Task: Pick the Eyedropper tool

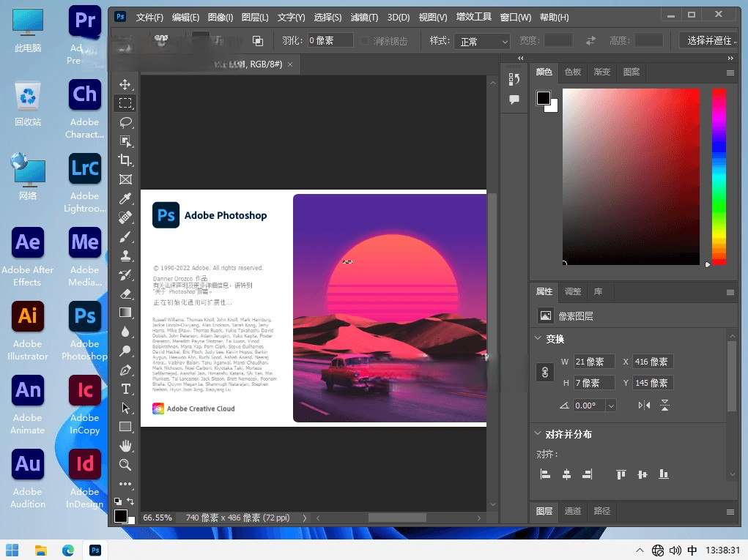Action: tap(125, 198)
